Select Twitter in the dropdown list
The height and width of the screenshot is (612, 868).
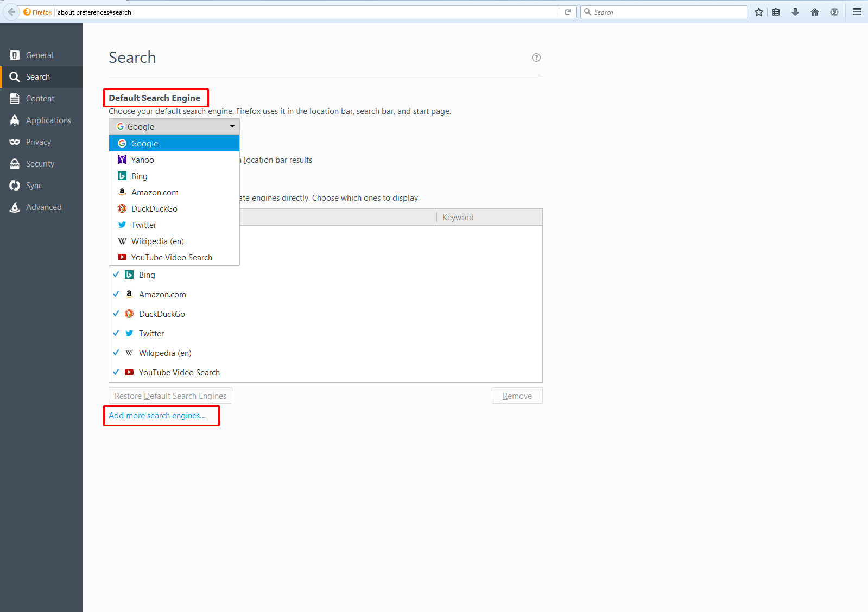coord(174,225)
